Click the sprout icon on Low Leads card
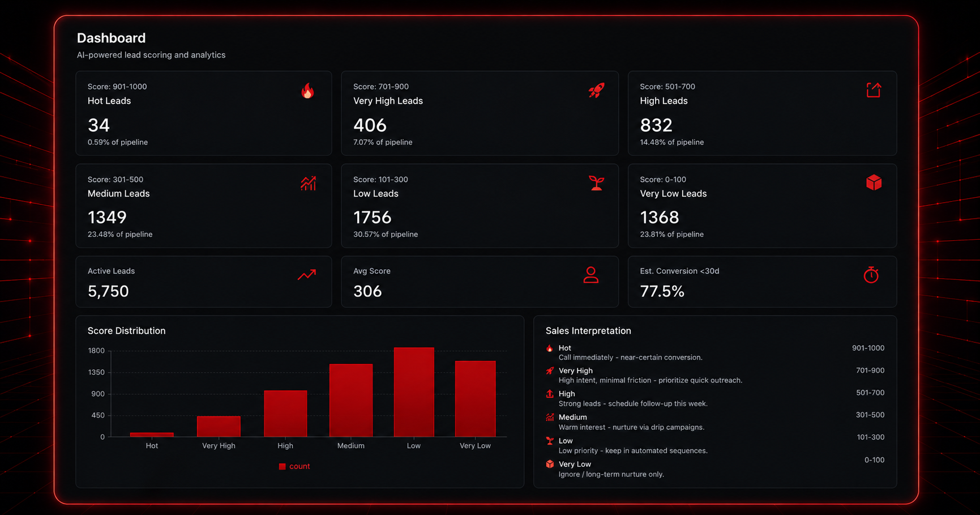980x515 pixels. 596,183
